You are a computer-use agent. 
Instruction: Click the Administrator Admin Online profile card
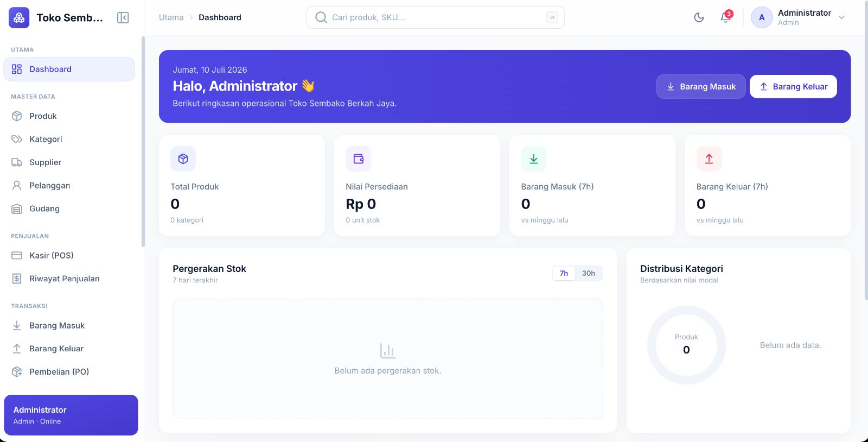coord(71,415)
